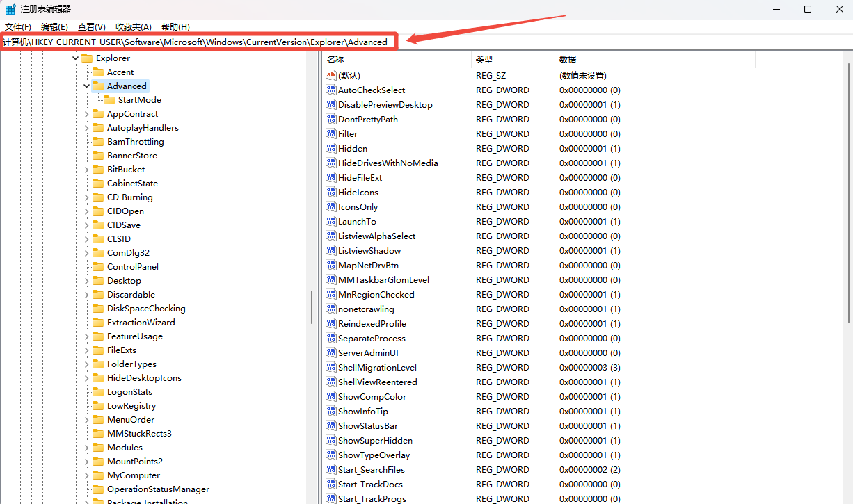The width and height of the screenshot is (853, 504).
Task: Select the ServerAdminUI value name
Action: tap(368, 352)
